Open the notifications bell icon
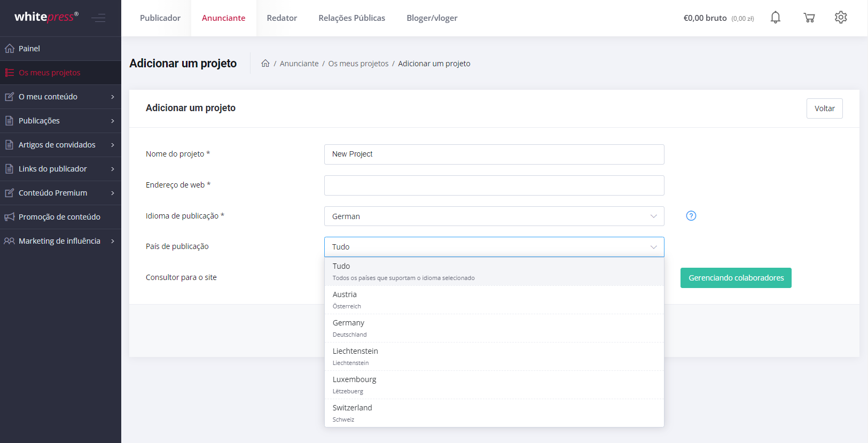Screen dimensions: 868x443 click(776, 18)
